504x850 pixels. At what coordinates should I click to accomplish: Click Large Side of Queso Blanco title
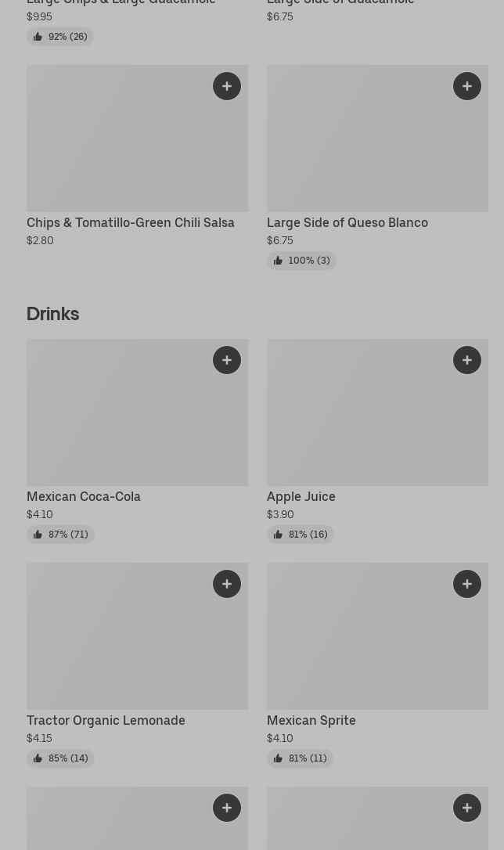click(x=347, y=222)
